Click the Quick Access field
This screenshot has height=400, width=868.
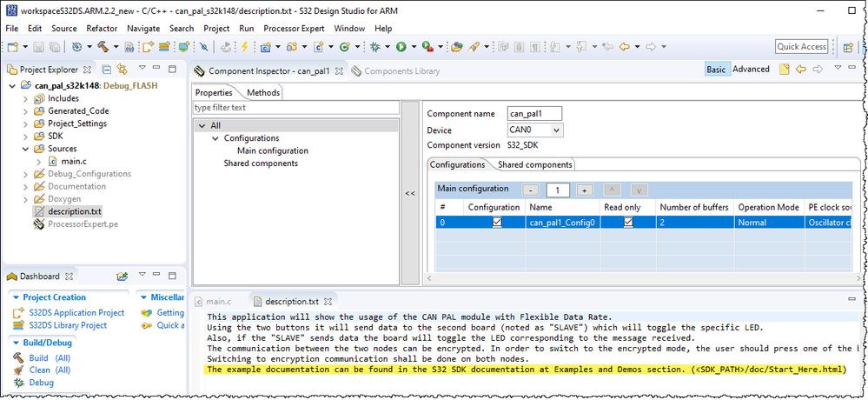(x=802, y=47)
